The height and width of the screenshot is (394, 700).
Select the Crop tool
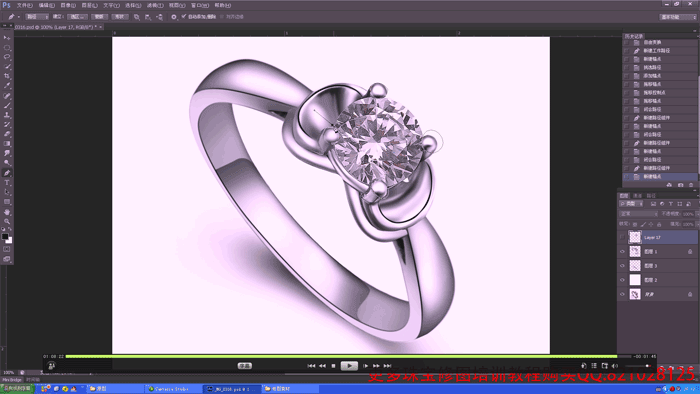tap(7, 76)
